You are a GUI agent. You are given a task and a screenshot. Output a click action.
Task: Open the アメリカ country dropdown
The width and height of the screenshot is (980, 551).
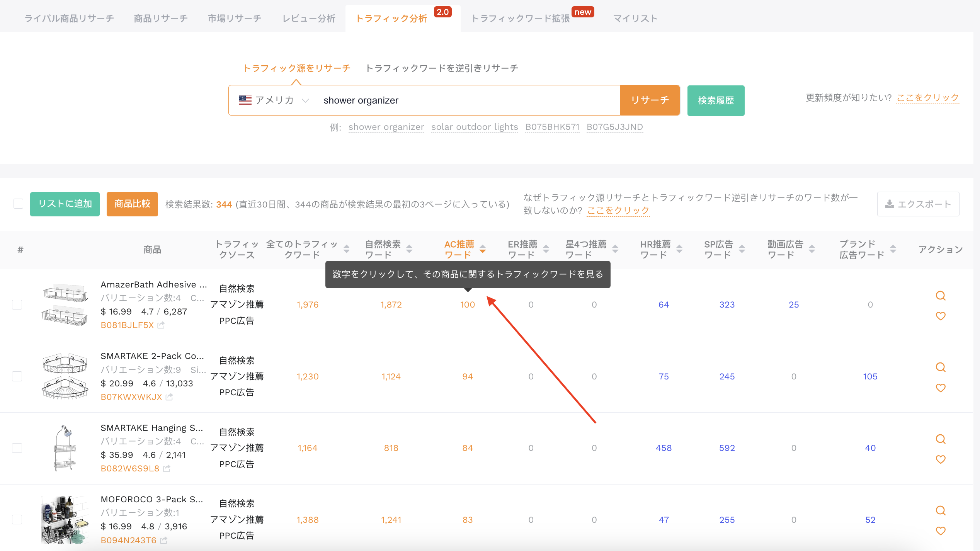(274, 100)
